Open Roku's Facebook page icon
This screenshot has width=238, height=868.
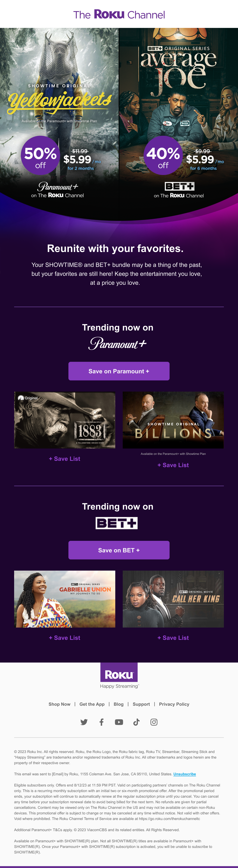pyautogui.click(x=101, y=722)
